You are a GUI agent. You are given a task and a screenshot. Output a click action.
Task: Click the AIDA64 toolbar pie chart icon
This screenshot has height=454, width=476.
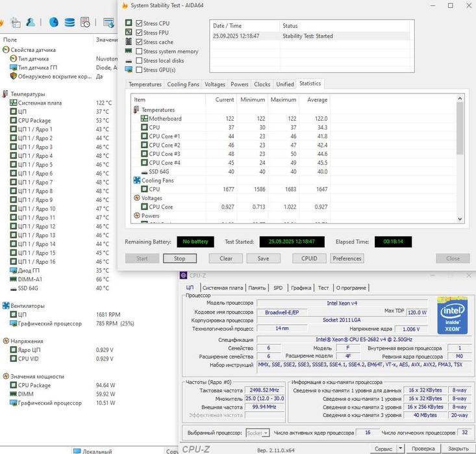click(x=54, y=22)
